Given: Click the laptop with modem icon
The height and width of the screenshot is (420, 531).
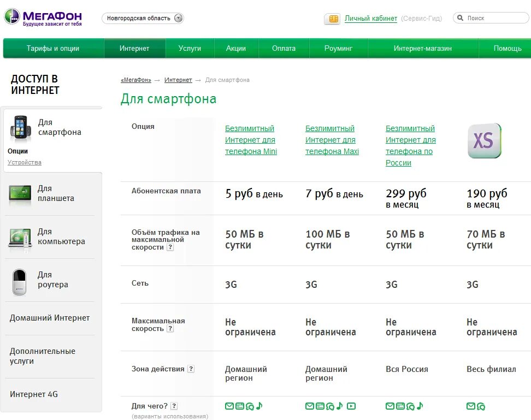Looking at the screenshot, I should [20, 240].
